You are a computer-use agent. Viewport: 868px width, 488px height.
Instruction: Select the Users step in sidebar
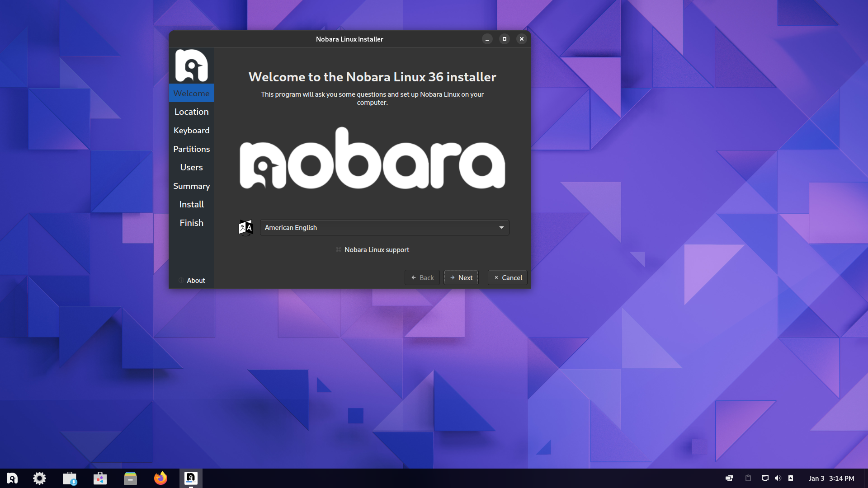[191, 167]
